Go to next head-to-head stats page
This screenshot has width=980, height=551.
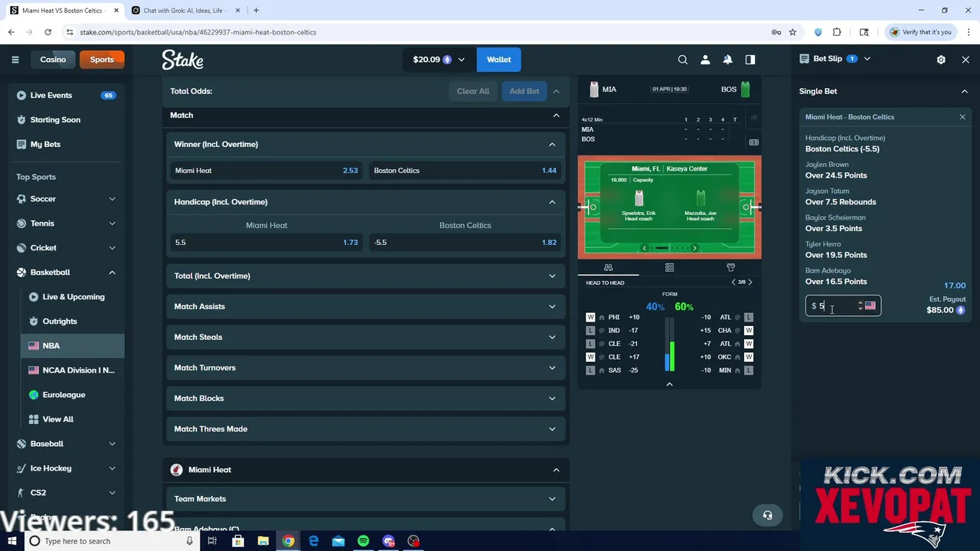pos(750,282)
